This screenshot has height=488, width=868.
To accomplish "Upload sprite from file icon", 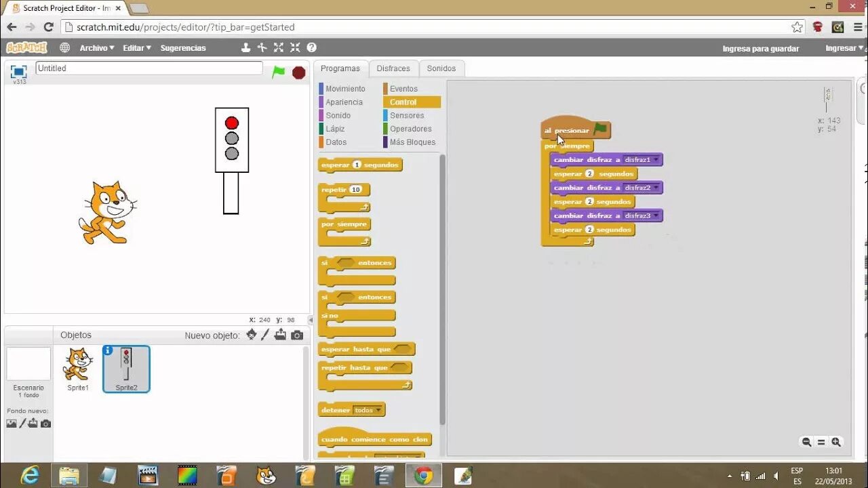I will click(280, 335).
